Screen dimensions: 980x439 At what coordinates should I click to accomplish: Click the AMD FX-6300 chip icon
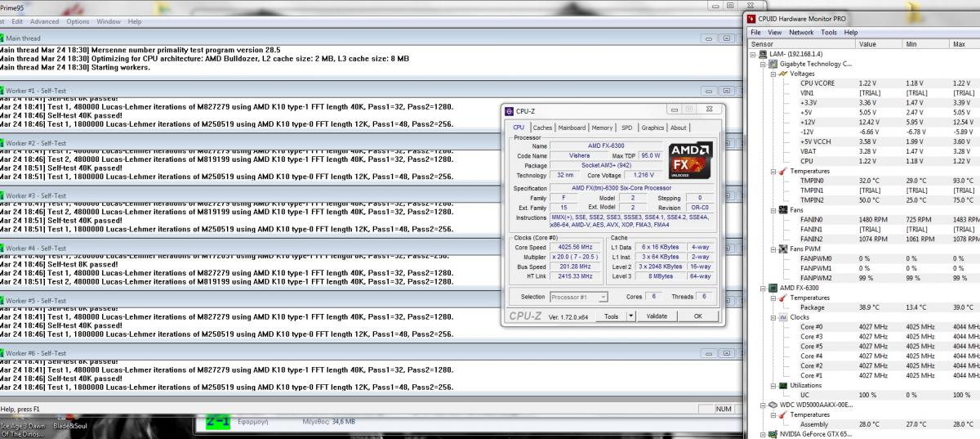pyautogui.click(x=774, y=288)
